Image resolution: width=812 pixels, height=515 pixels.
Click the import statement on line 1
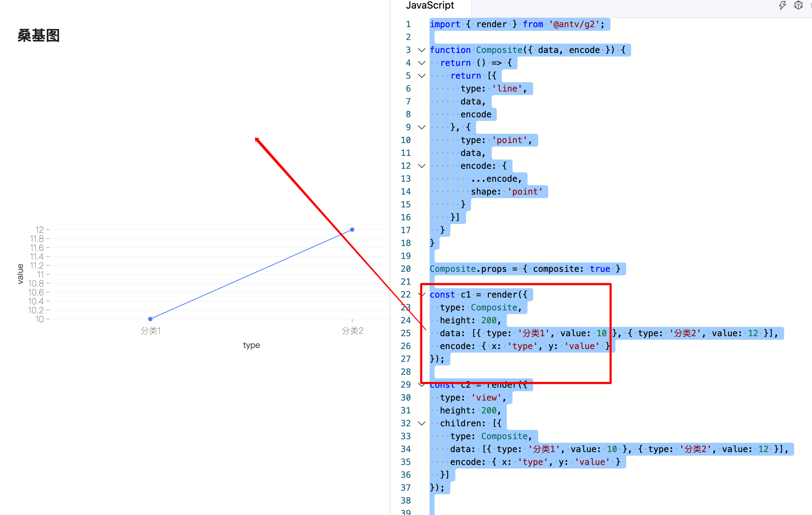coord(517,24)
